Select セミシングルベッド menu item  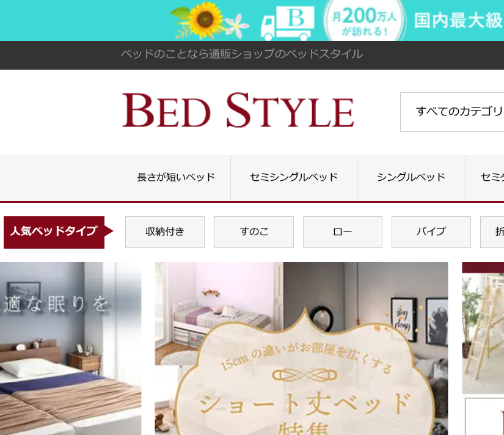click(294, 177)
